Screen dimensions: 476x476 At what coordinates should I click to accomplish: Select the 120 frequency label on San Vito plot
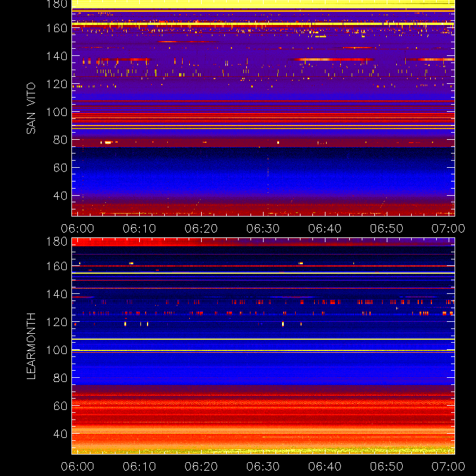click(57, 84)
